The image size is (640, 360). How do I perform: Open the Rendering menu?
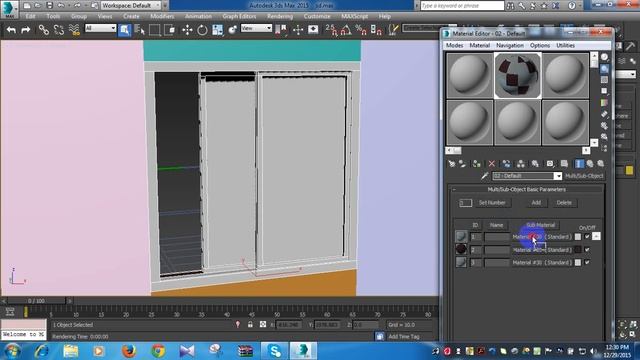click(x=280, y=16)
